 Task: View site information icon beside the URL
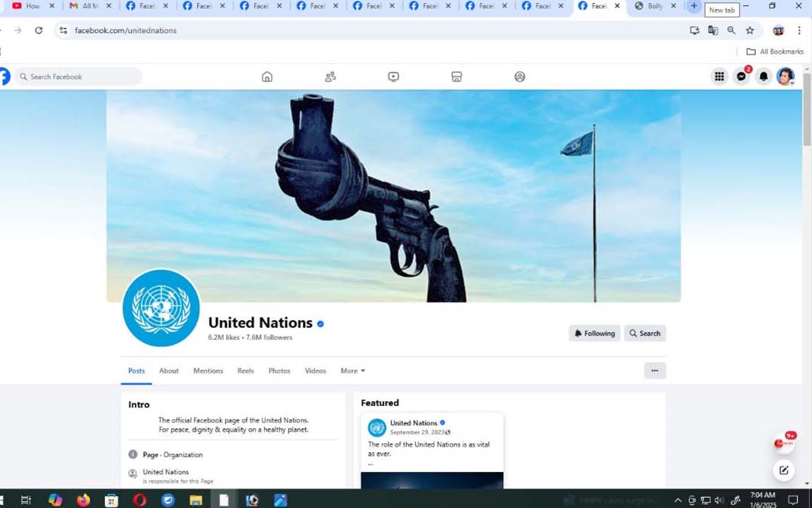click(63, 30)
